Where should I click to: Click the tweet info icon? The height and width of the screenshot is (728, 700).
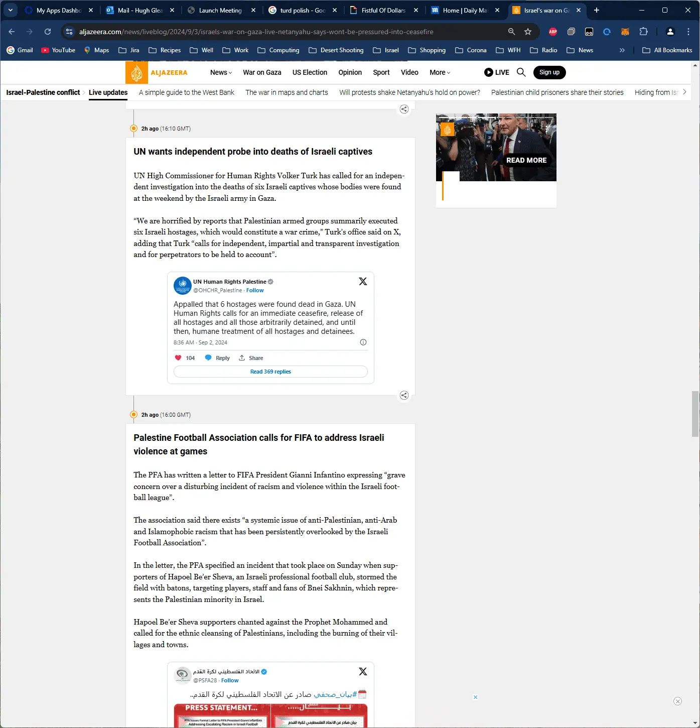click(363, 342)
